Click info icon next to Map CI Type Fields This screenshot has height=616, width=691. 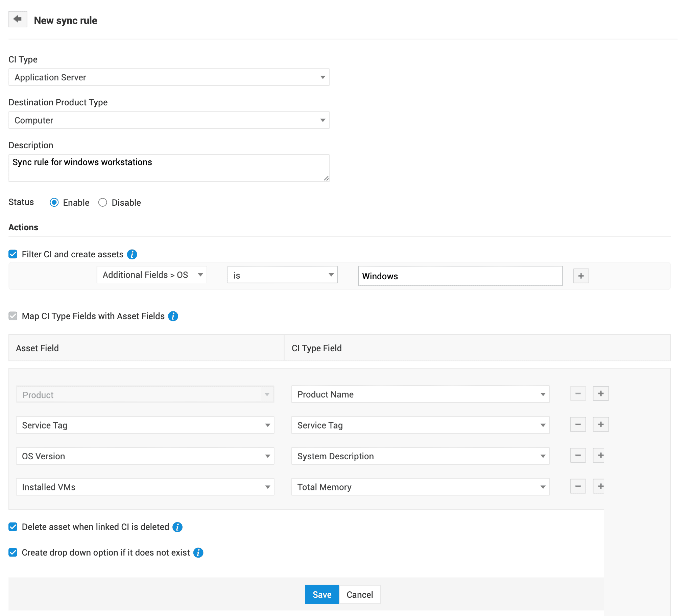(x=173, y=316)
